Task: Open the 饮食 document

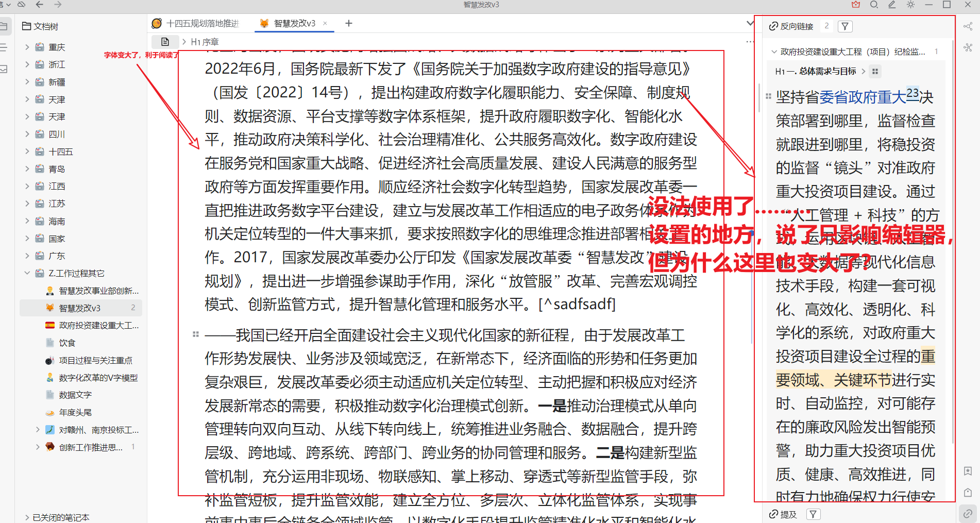Action: click(67, 343)
